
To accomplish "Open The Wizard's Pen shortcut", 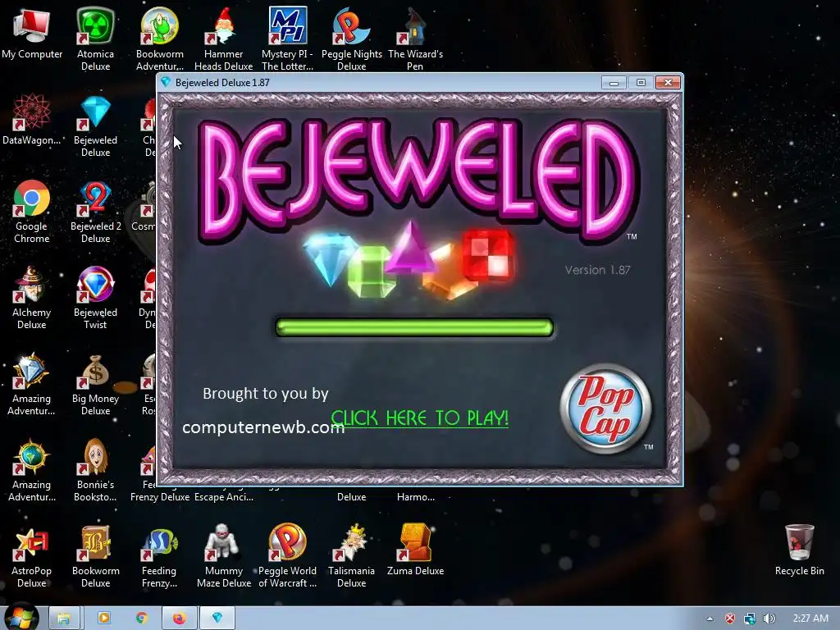I will tap(415, 39).
